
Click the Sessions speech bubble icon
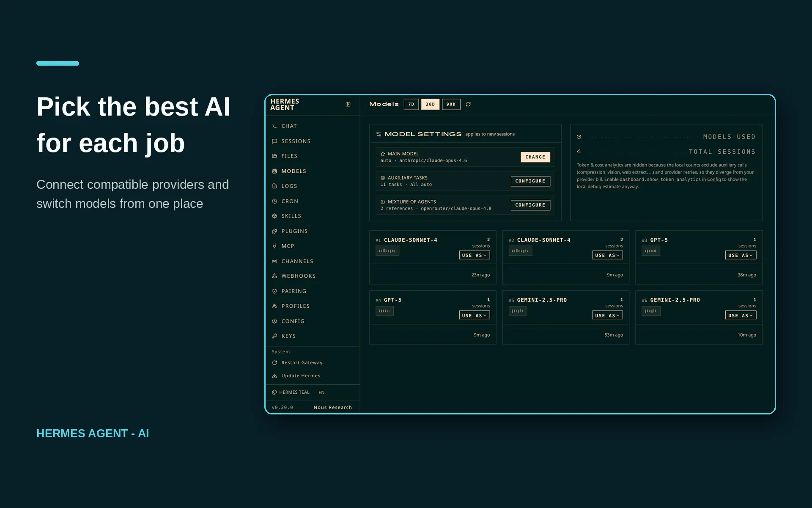tap(274, 141)
